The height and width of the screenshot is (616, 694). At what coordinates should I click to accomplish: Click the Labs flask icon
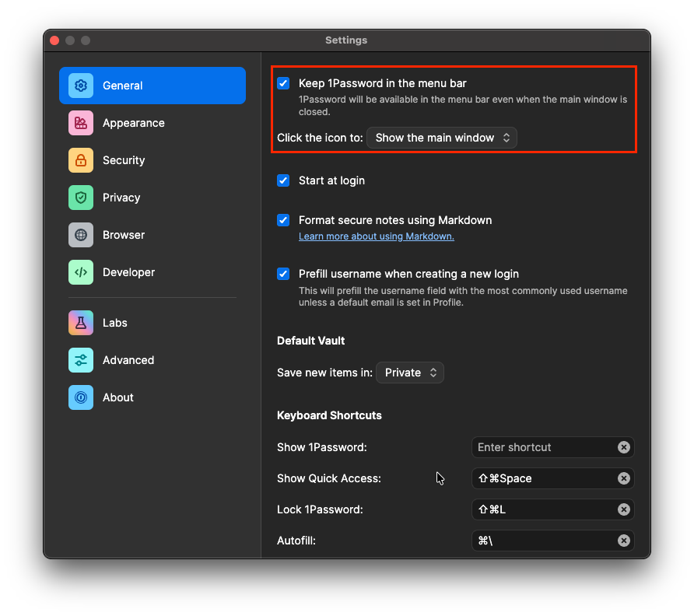pyautogui.click(x=81, y=323)
